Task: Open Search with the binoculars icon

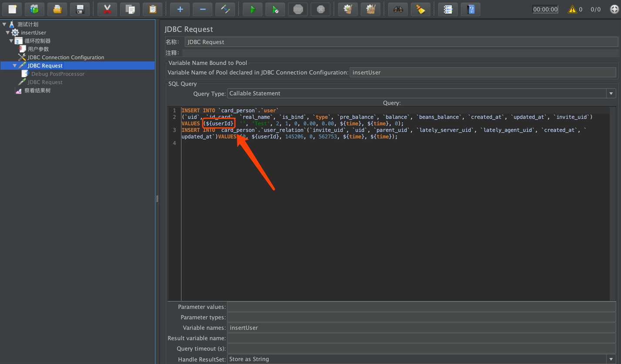Action: pos(398,9)
